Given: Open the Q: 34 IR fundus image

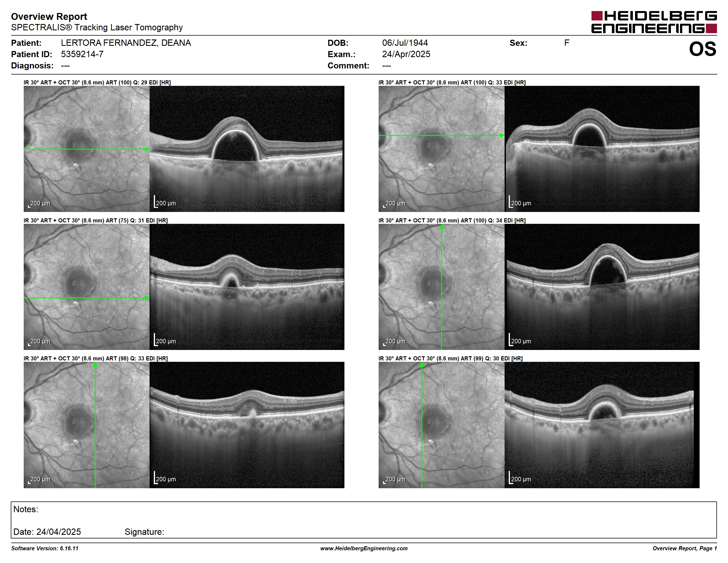Looking at the screenshot, I should point(441,287).
